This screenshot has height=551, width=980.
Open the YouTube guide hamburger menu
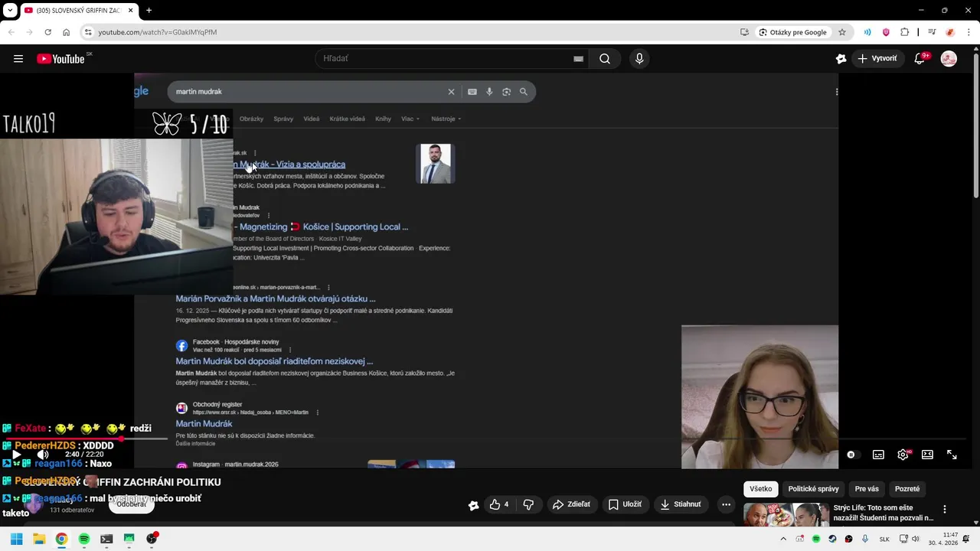[18, 59]
